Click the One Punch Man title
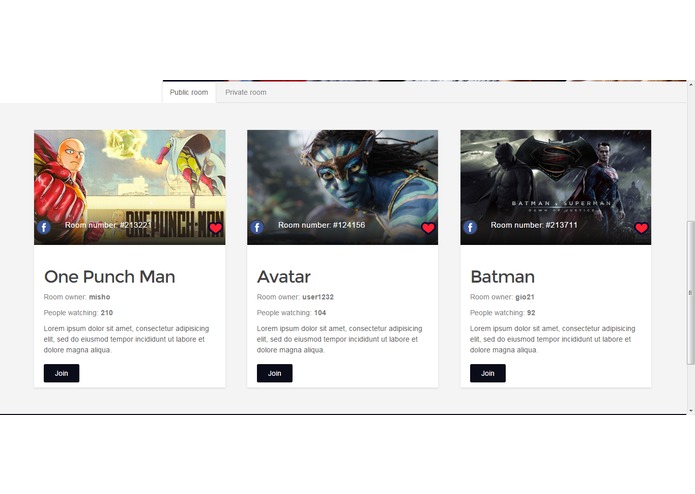The height and width of the screenshot is (494, 695). pos(109,276)
